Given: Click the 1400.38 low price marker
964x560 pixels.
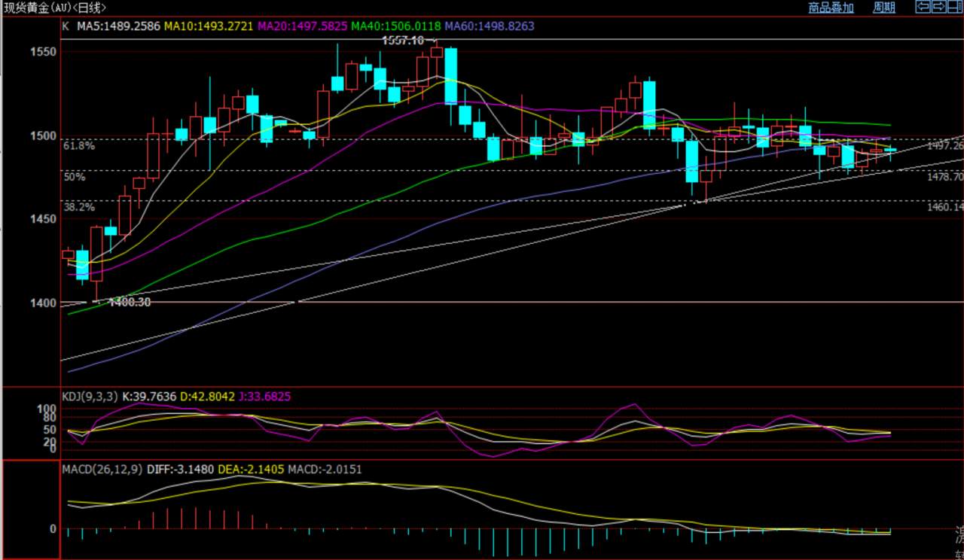Looking at the screenshot, I should (130, 302).
